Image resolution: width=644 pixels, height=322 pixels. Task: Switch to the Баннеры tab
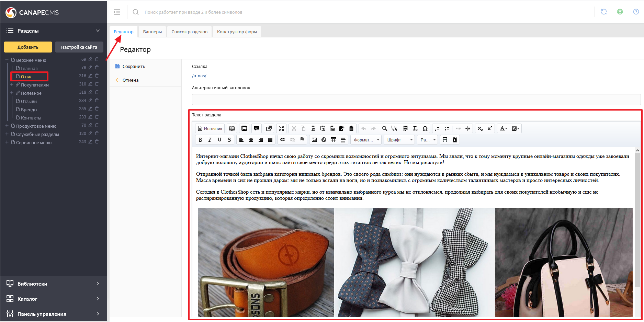tap(152, 32)
